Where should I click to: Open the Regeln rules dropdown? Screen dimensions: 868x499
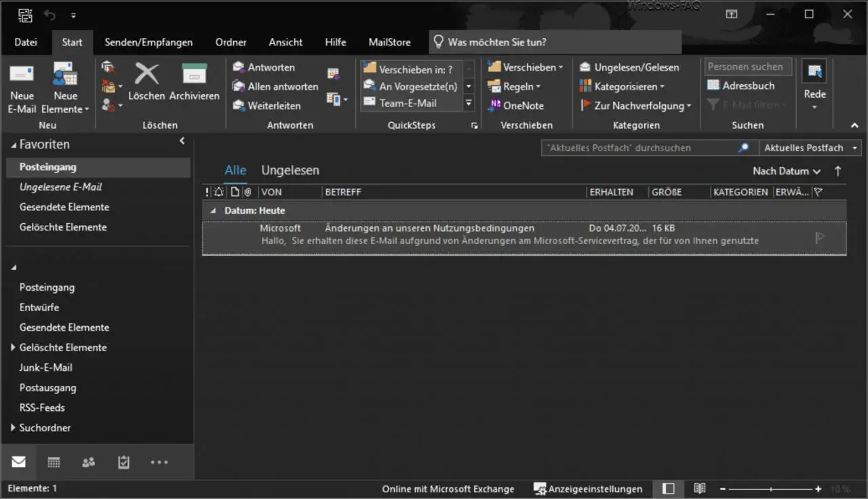[x=515, y=86]
